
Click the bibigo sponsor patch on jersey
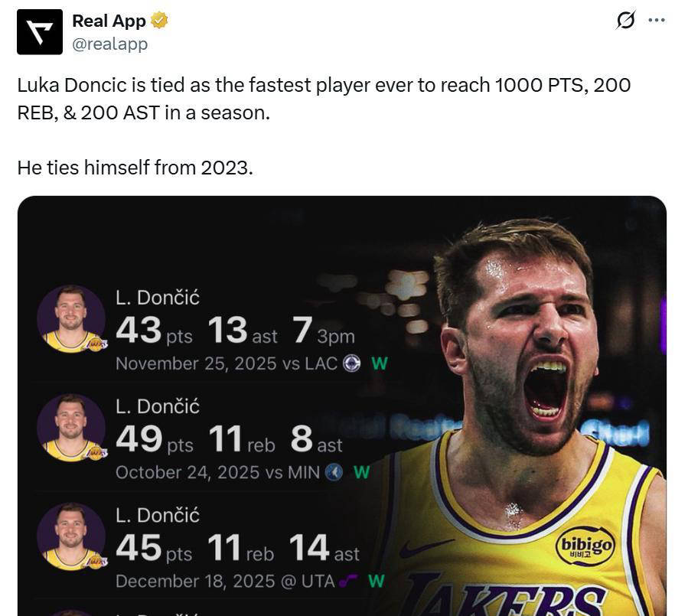tap(585, 546)
